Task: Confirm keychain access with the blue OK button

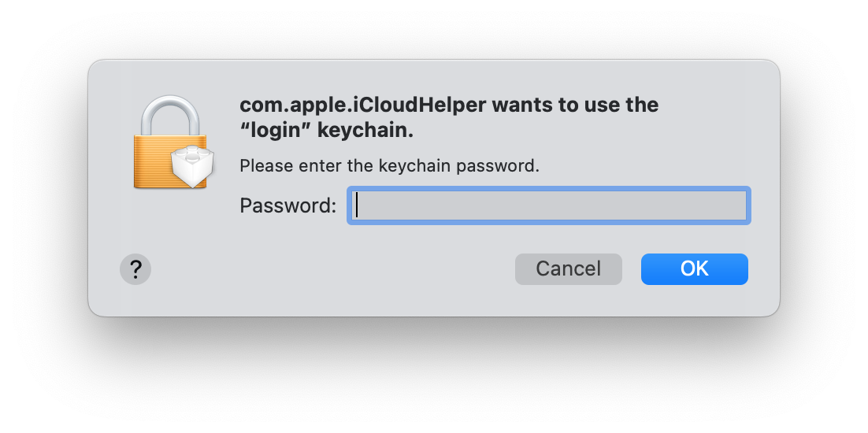Action: click(695, 269)
